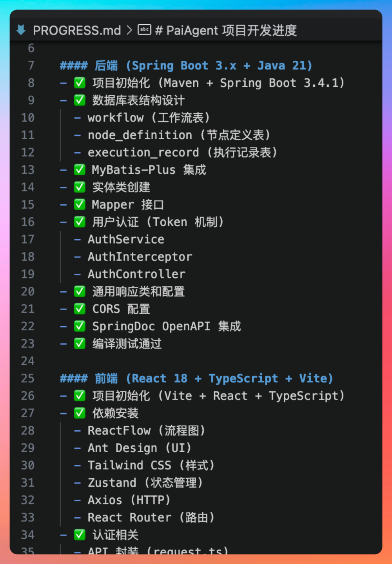Image resolution: width=392 pixels, height=564 pixels.
Task: Click the green check icon beside 依赖安装
Action: (80, 413)
